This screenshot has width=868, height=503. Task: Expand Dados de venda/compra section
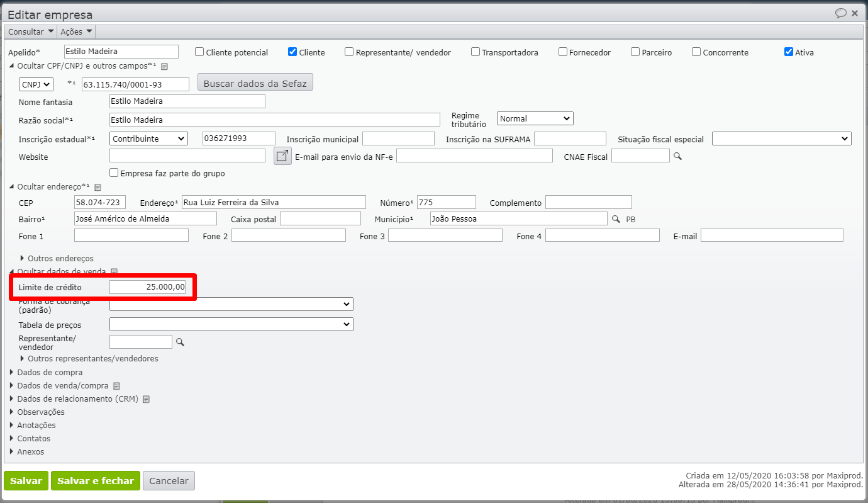pyautogui.click(x=58, y=386)
